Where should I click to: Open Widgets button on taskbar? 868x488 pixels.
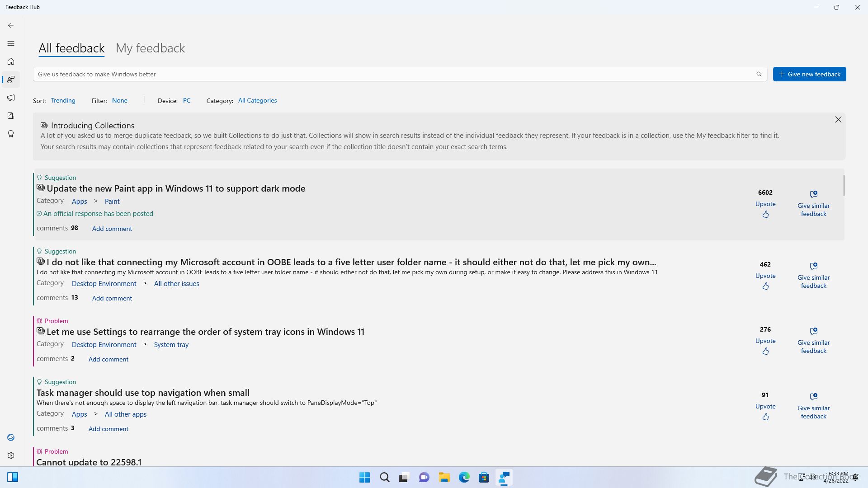[13, 477]
